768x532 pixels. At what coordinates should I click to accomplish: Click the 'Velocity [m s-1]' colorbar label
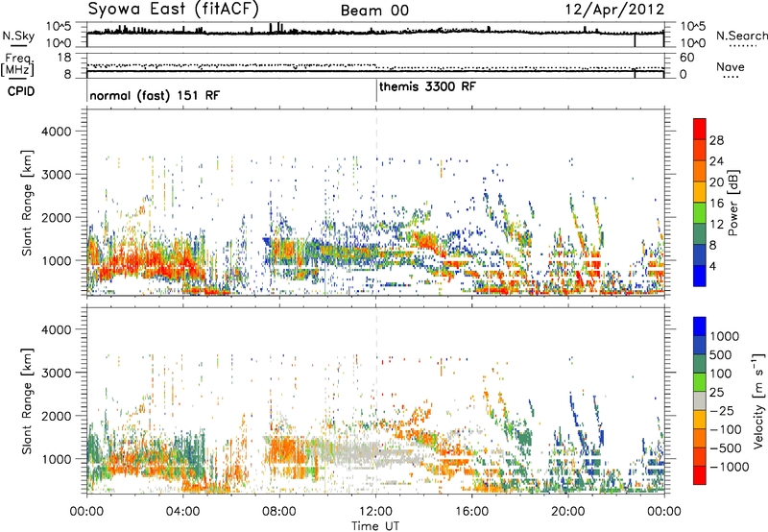tap(758, 400)
